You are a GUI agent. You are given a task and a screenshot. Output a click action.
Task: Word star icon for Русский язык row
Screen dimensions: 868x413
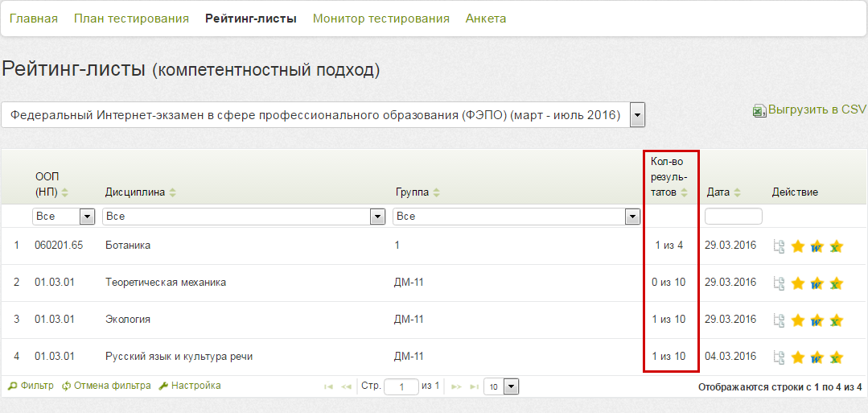817,357
